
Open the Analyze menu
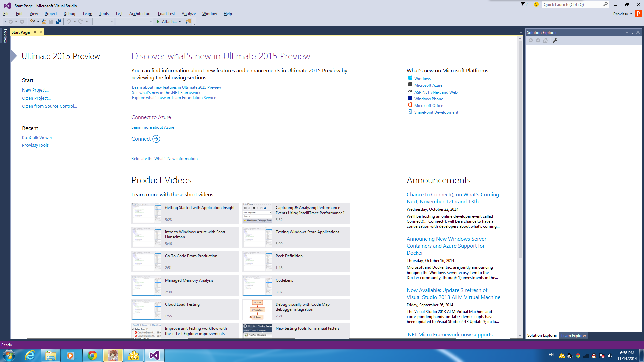189,14
